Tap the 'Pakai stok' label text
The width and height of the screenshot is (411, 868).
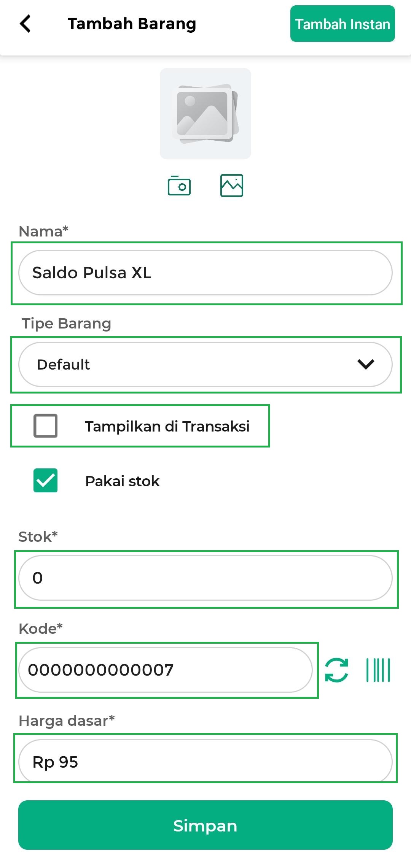122,481
